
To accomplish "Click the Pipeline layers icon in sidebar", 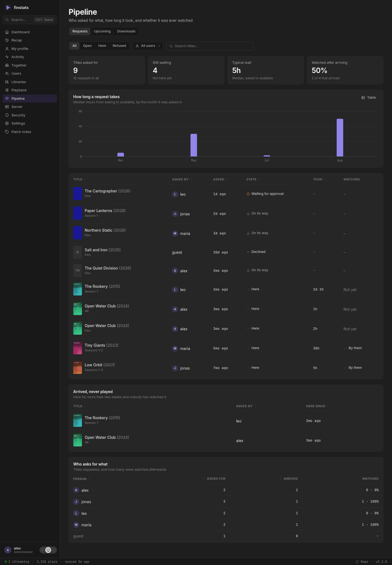I will tap(7, 99).
